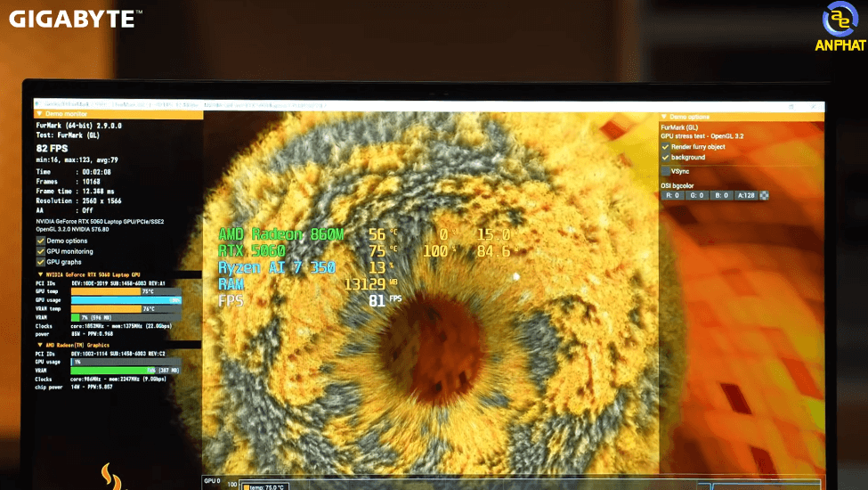This screenshot has height=490, width=868.
Task: Click the Test: FurMark (GL) line
Action: (x=68, y=135)
